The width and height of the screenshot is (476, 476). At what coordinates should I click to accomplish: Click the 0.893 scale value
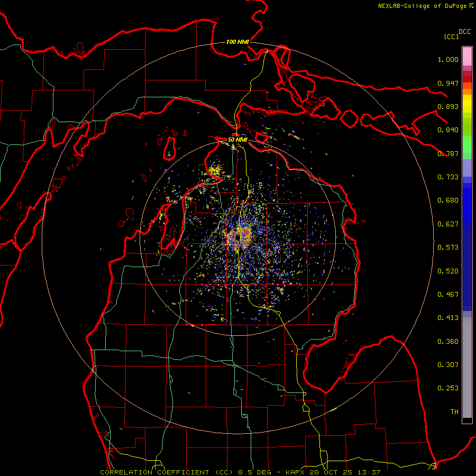[x=448, y=106]
